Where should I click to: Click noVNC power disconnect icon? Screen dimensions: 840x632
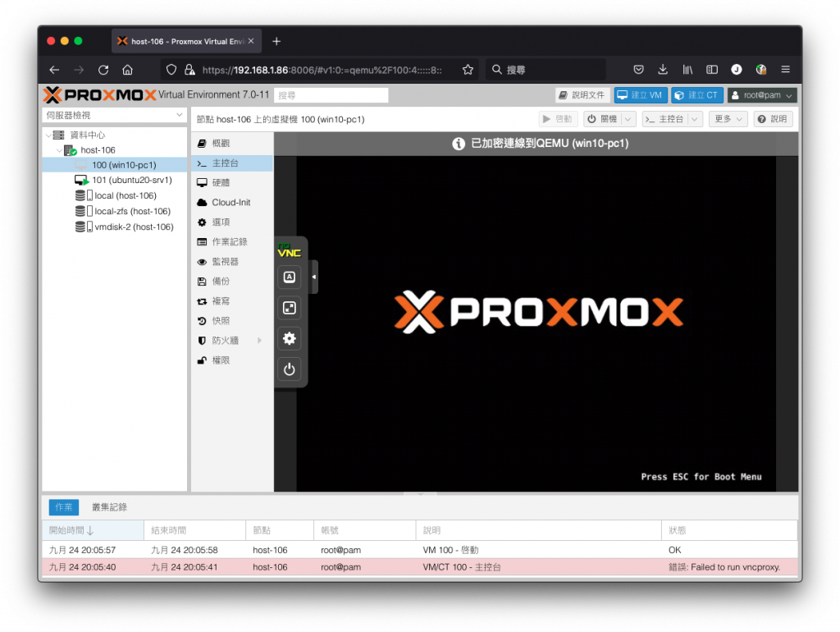290,369
